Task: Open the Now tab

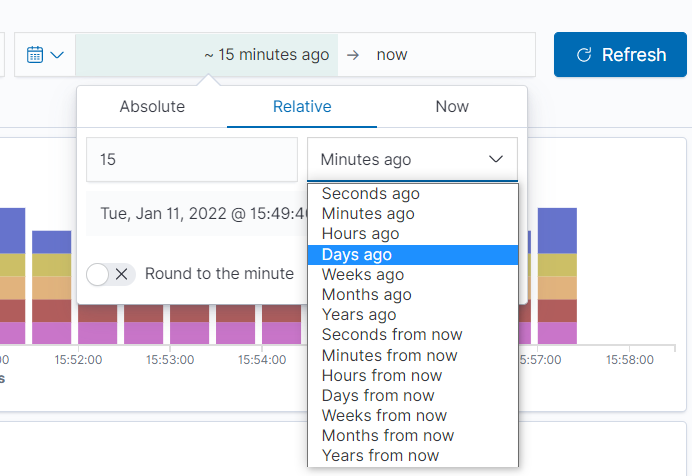Action: (452, 107)
